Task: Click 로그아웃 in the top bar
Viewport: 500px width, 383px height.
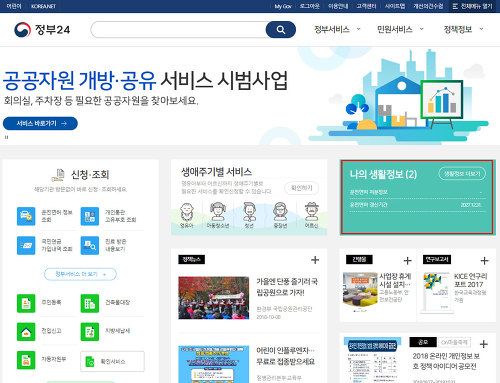Action: (309, 6)
